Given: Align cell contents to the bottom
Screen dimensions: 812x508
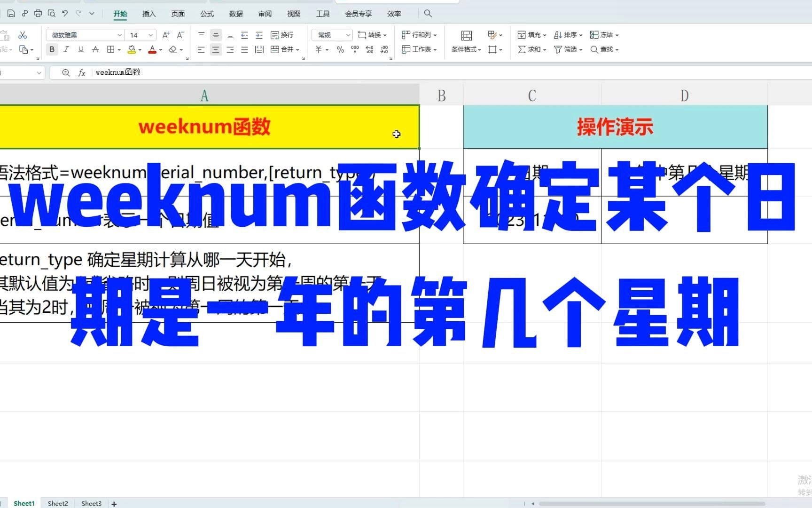Looking at the screenshot, I should tap(230, 35).
